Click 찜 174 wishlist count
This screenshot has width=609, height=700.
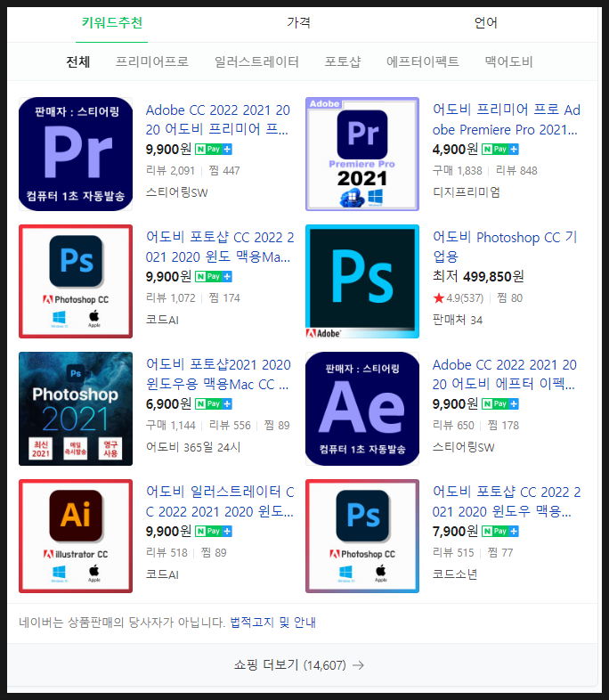click(x=224, y=297)
